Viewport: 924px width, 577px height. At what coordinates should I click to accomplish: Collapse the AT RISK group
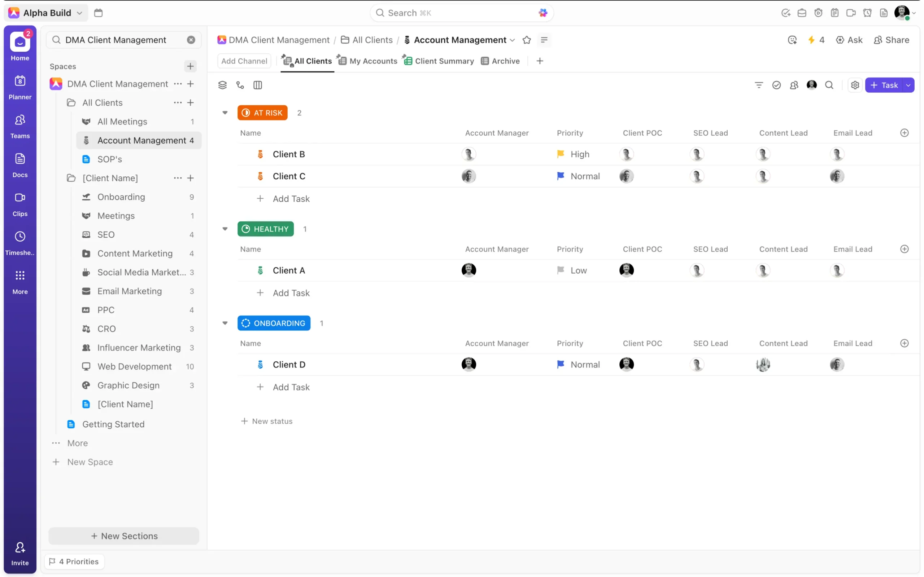[x=225, y=113]
